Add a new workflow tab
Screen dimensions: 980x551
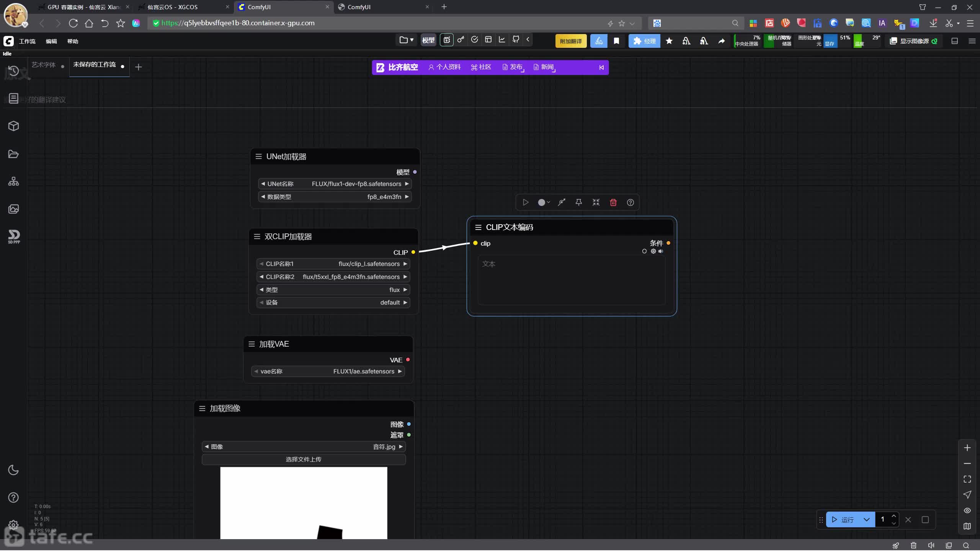click(x=139, y=67)
